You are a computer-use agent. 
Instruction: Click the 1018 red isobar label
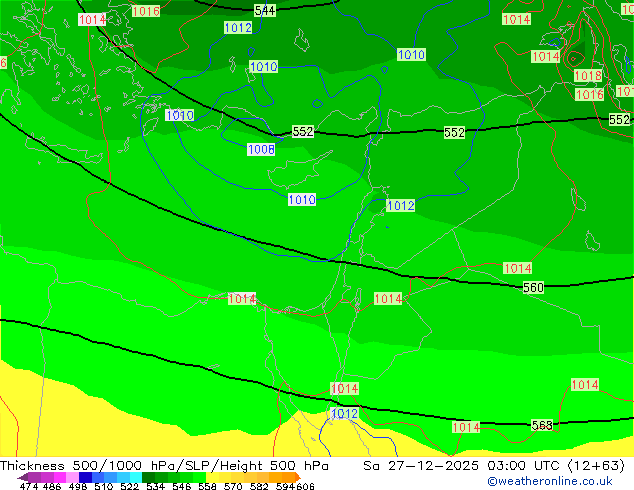click(x=588, y=76)
